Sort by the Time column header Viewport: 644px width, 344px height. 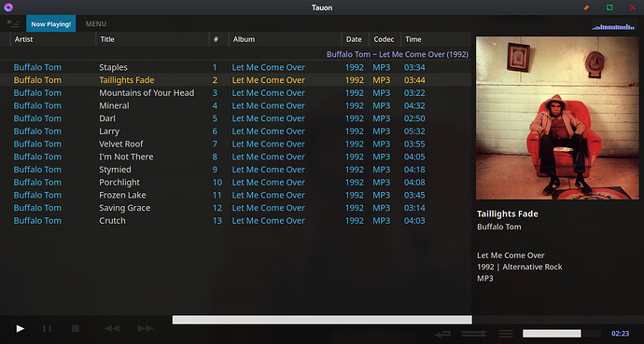[x=413, y=39]
